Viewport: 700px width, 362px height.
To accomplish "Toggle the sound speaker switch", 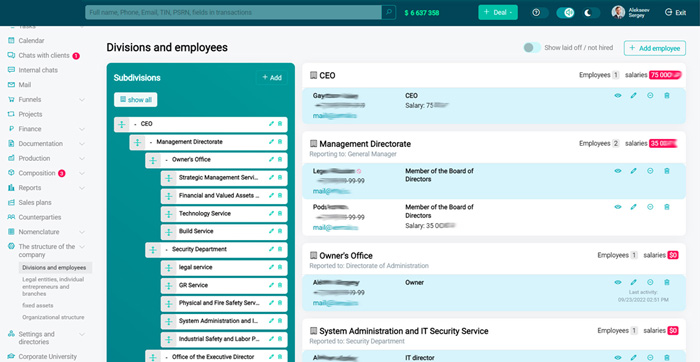I will click(x=565, y=12).
